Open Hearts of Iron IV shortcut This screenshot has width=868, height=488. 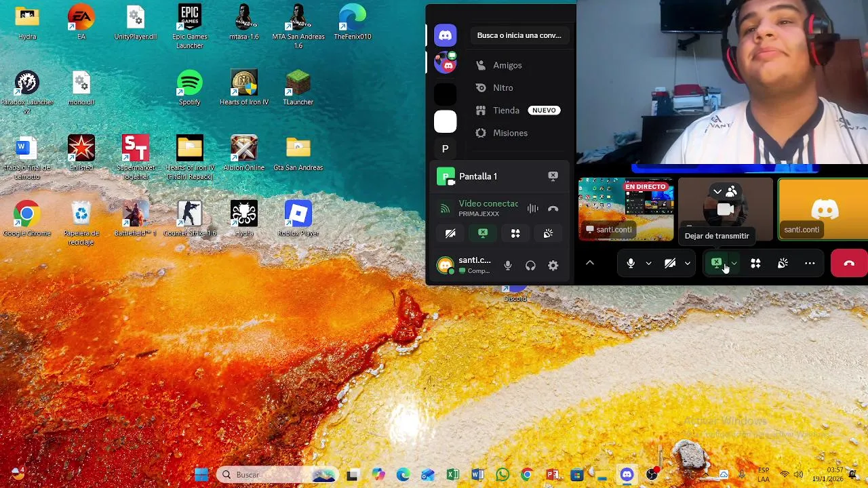(244, 88)
